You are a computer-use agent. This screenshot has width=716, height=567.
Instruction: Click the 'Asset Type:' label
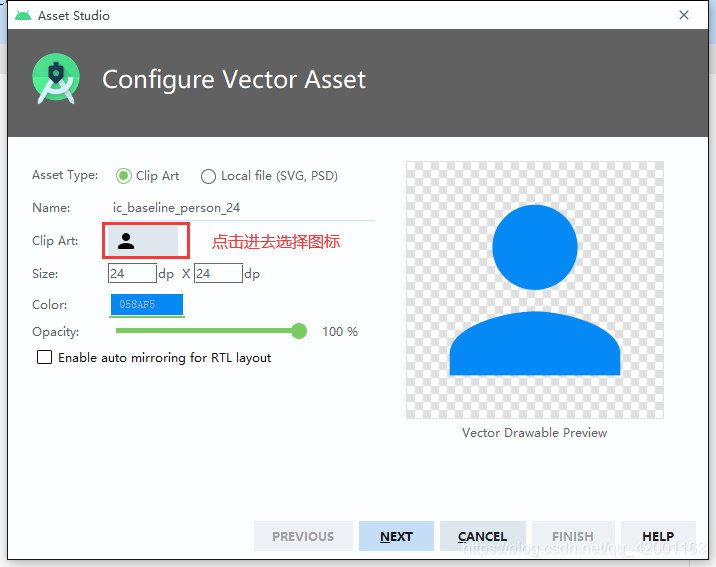tap(65, 175)
